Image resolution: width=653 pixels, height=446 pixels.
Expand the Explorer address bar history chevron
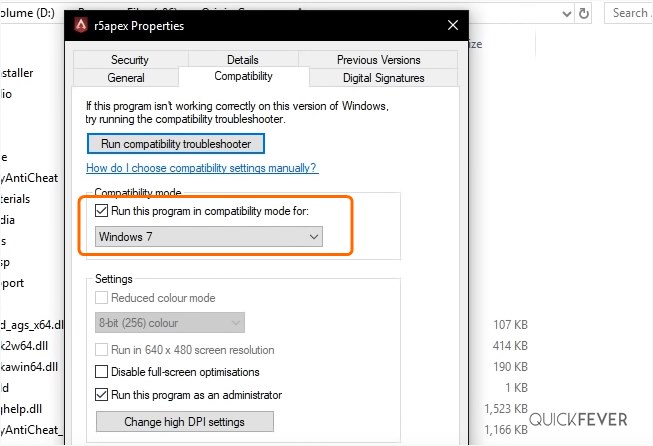click(566, 14)
